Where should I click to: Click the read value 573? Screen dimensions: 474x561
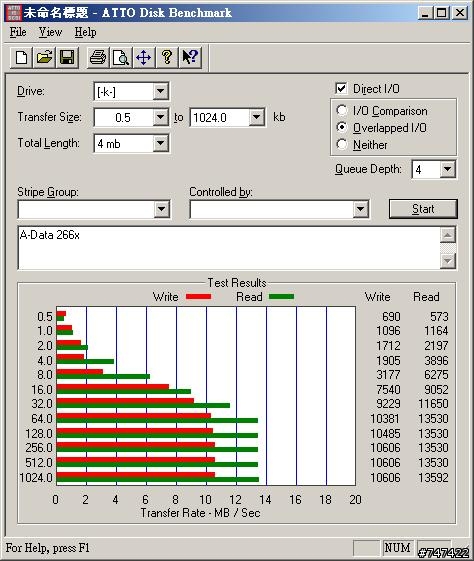tap(439, 317)
